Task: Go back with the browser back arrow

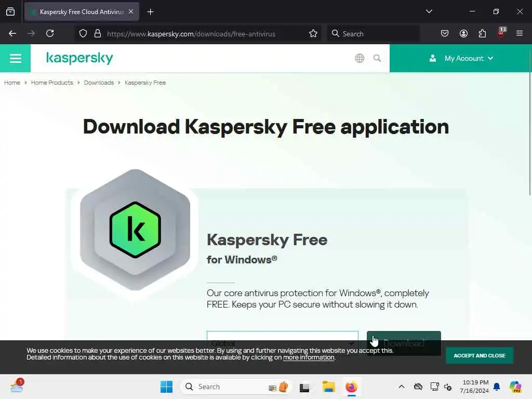Action: [12, 33]
